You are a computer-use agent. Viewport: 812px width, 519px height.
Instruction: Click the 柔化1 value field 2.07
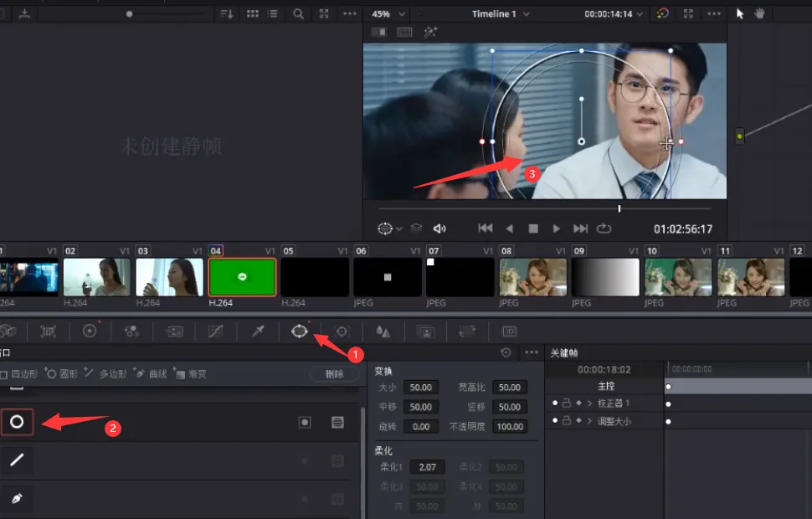point(427,467)
